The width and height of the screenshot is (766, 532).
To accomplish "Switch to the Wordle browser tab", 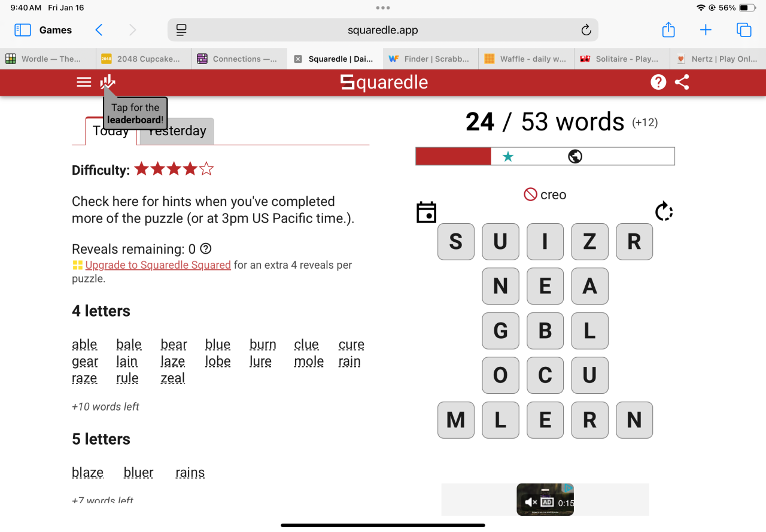I will (x=48, y=59).
